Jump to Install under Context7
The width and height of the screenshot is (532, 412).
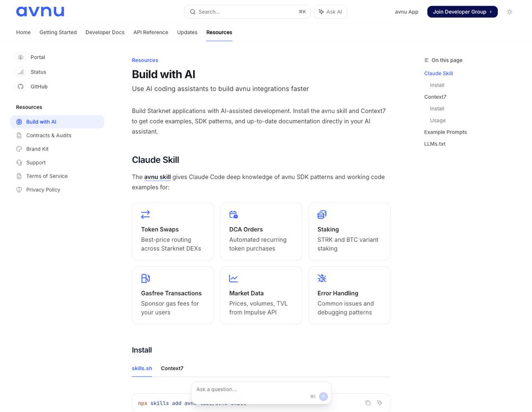coord(437,109)
